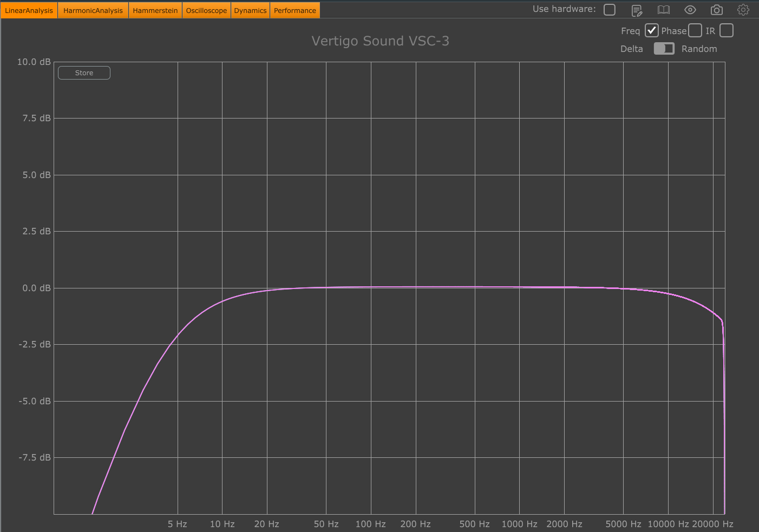Image resolution: width=759 pixels, height=532 pixels.
Task: Click the "Vertigo Sound VSC-3" plot title
Action: (x=381, y=41)
